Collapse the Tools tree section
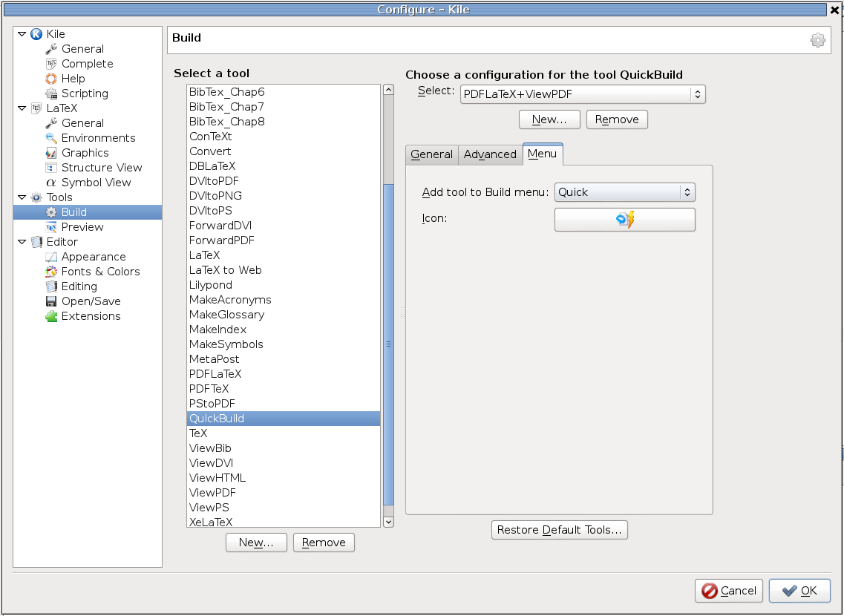 (x=22, y=197)
